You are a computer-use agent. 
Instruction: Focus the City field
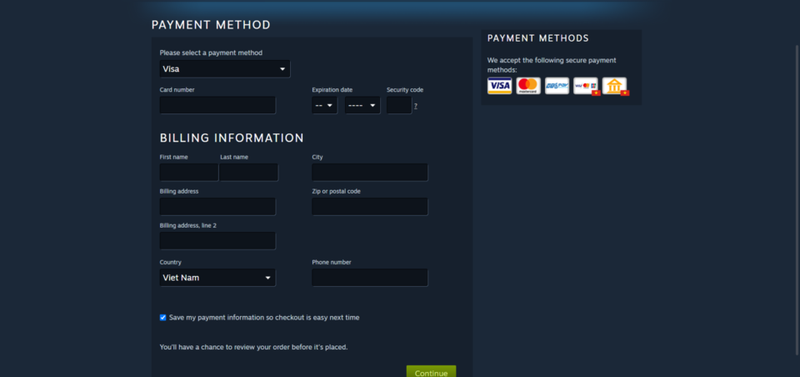(370, 172)
